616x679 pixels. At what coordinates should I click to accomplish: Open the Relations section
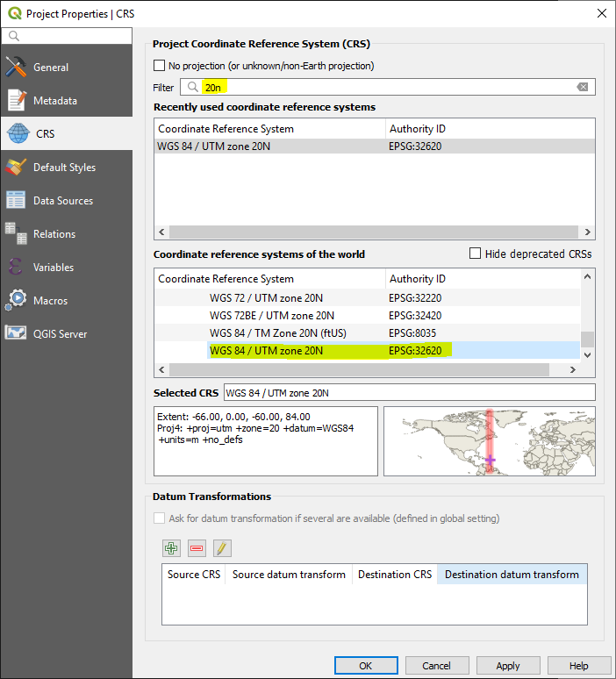coord(54,234)
